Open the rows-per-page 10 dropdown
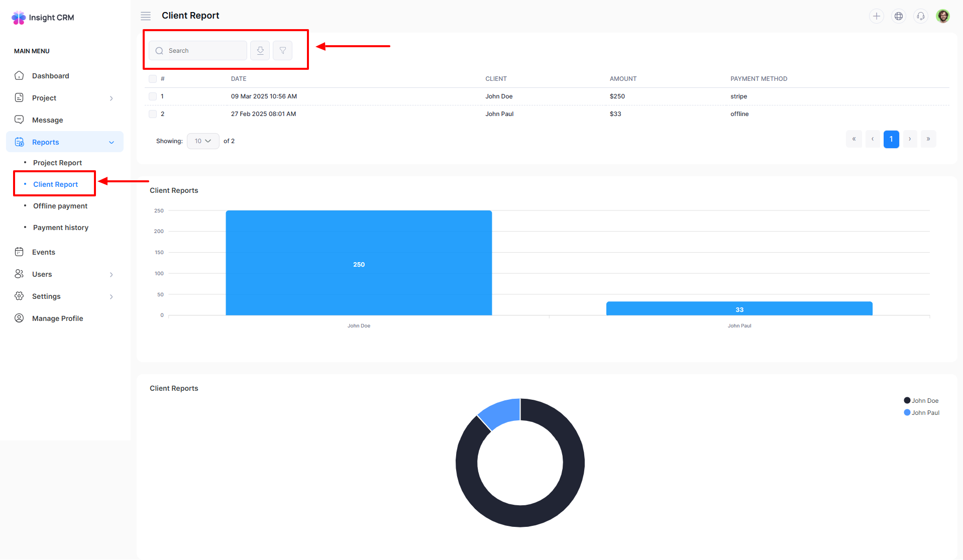This screenshot has height=560, width=963. click(x=203, y=141)
